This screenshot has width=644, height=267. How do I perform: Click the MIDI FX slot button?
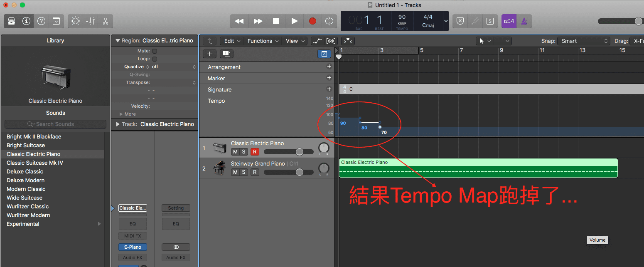133,236
